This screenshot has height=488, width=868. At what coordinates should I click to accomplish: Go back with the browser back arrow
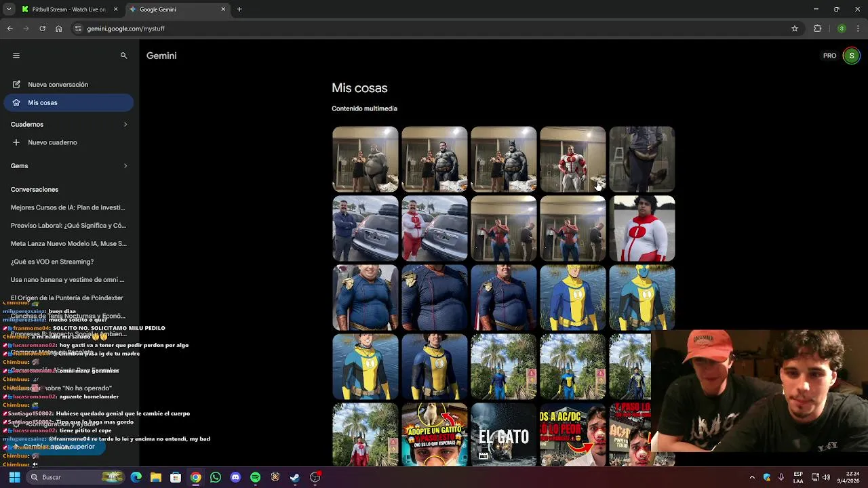pos(9,28)
